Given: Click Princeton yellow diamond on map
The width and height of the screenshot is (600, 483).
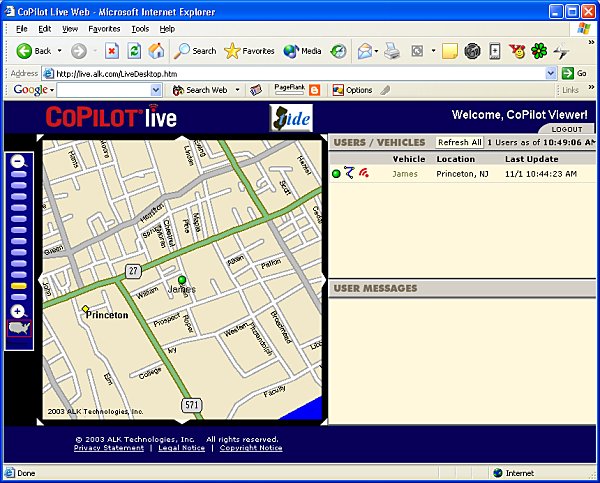Looking at the screenshot, I should [x=86, y=308].
